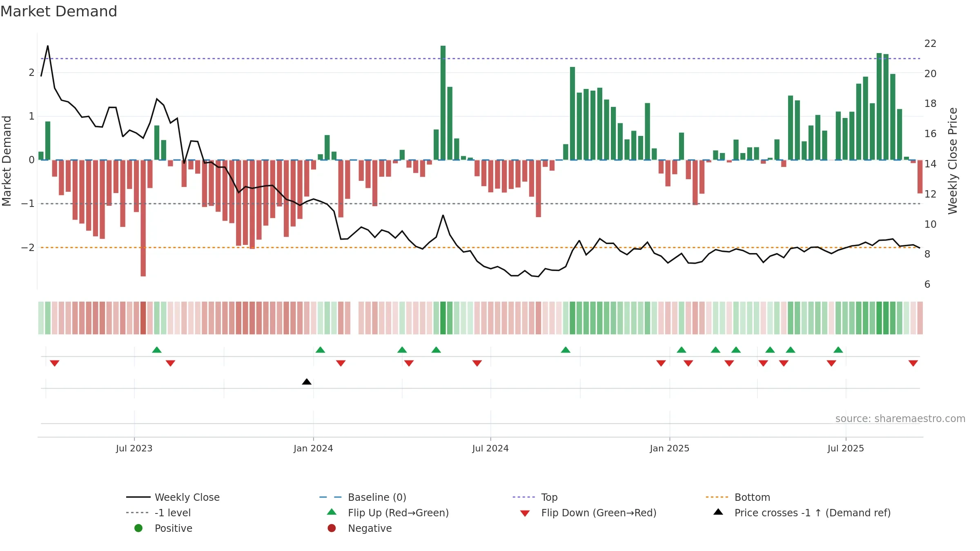This screenshot has height=551, width=980.
Task: Toggle the Bottom legend entry
Action: [738, 497]
